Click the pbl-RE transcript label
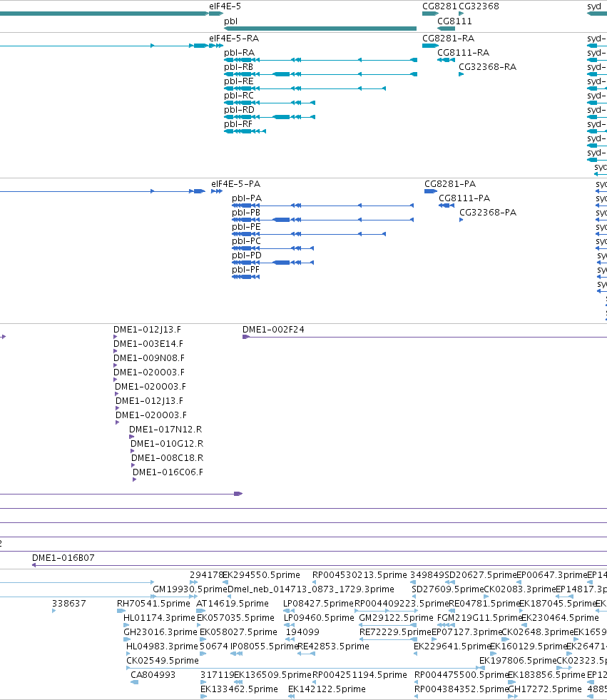This screenshot has width=607, height=700. coord(239,81)
